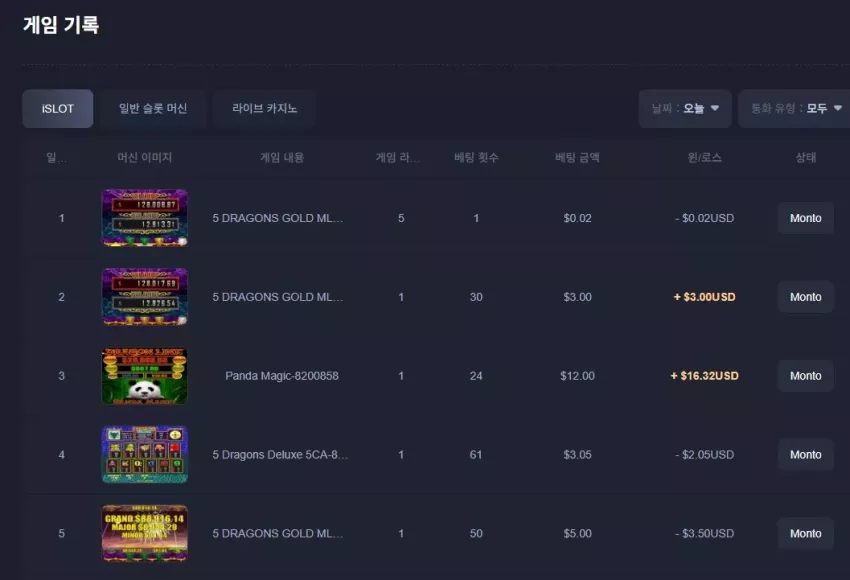Click the - $3.50USD loss amount
Image resolution: width=850 pixels, height=580 pixels.
[x=704, y=533]
